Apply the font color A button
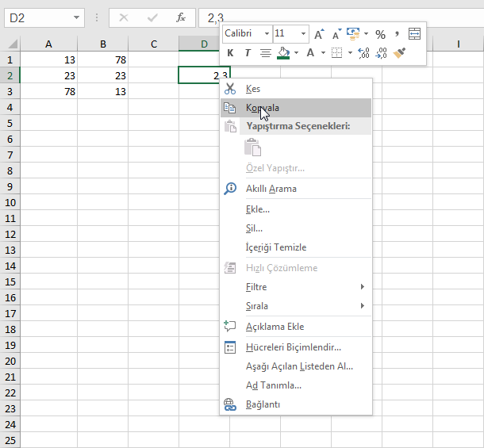The height and width of the screenshot is (448, 484). (310, 53)
